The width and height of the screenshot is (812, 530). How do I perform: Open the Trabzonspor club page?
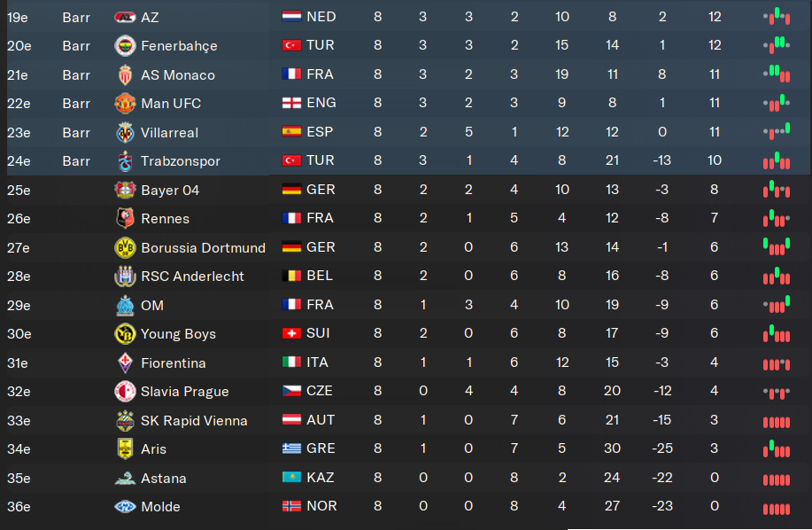pos(181,161)
